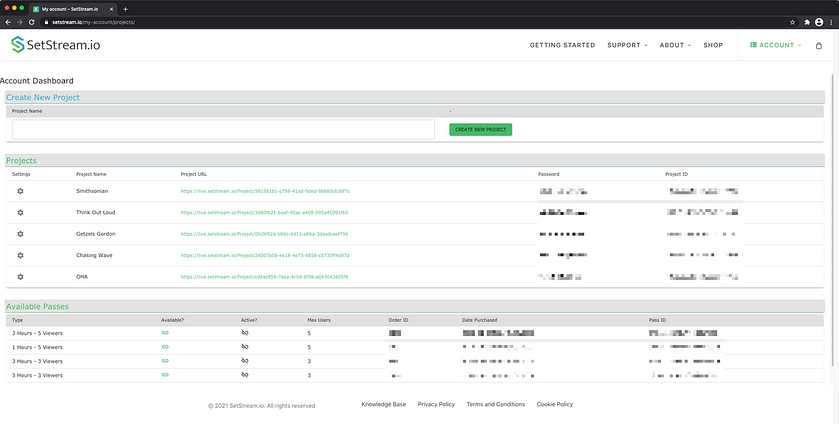Click the Smithsonian project name
The height and width of the screenshot is (424, 839).
pos(92,191)
